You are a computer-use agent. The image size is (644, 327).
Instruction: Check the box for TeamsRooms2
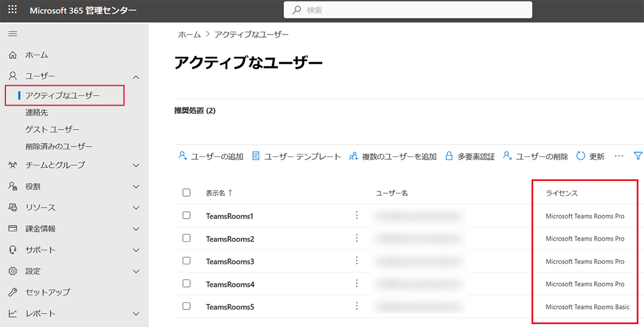(186, 238)
